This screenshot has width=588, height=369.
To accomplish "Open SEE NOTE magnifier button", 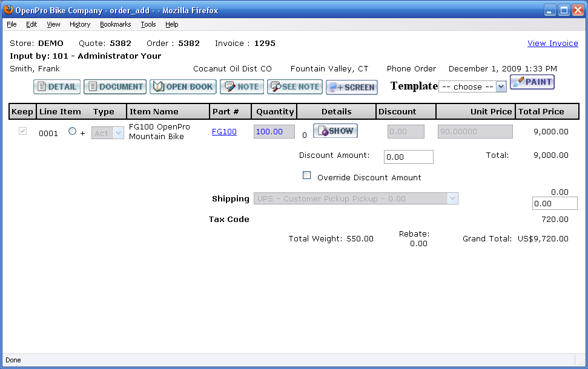I will [x=294, y=87].
